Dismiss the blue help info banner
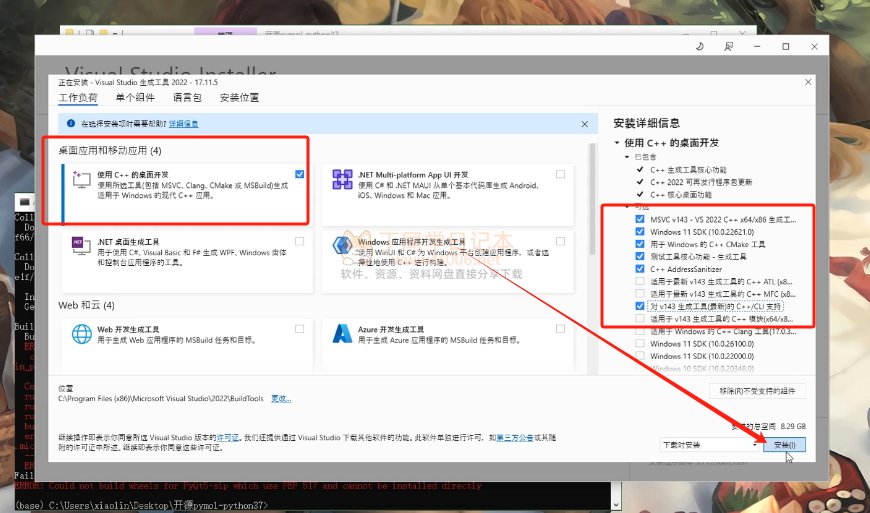This screenshot has width=870, height=513. [x=584, y=123]
